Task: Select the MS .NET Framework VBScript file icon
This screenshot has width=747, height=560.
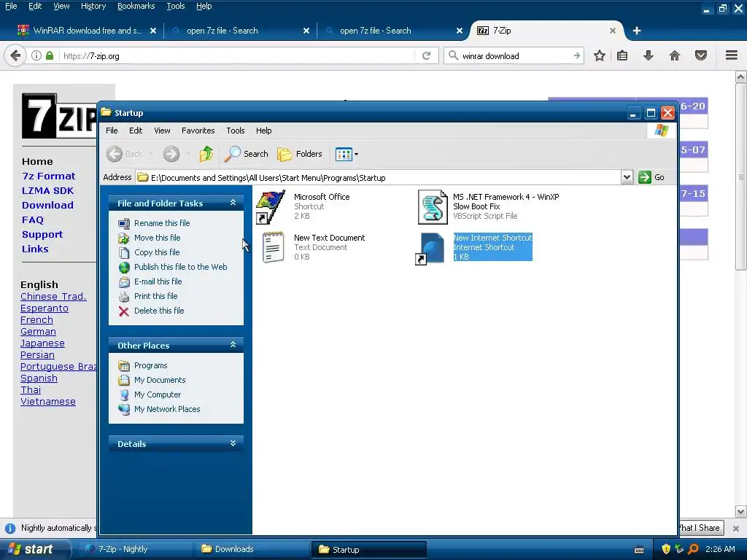Action: pos(433,207)
